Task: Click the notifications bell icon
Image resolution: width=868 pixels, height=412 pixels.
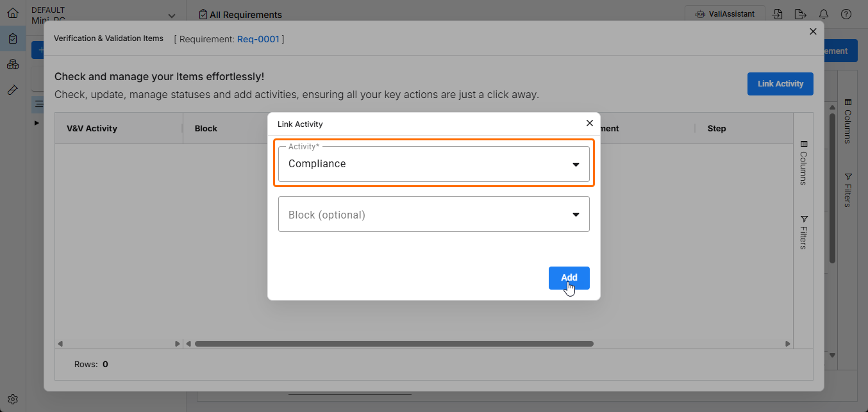Action: (824, 14)
